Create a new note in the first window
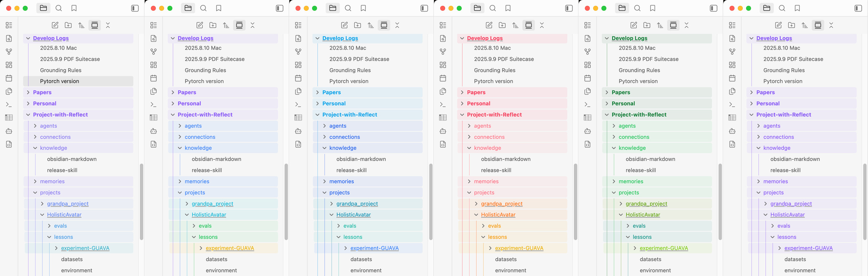The width and height of the screenshot is (868, 276). click(x=55, y=25)
